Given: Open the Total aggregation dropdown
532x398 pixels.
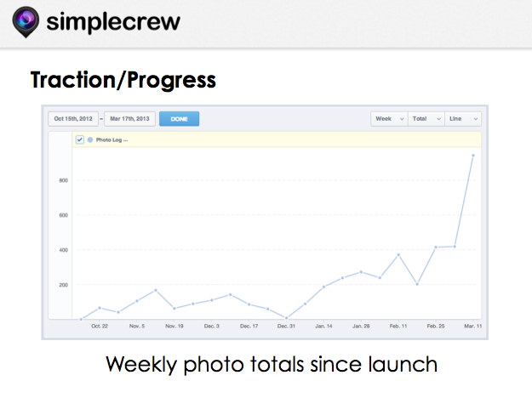Looking at the screenshot, I should click(x=426, y=119).
